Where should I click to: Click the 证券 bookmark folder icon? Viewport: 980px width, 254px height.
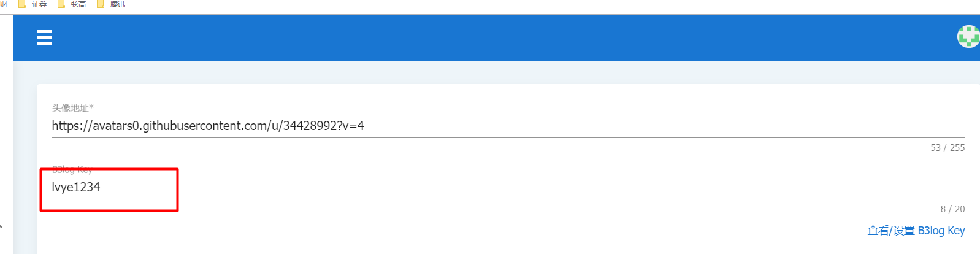[x=22, y=4]
